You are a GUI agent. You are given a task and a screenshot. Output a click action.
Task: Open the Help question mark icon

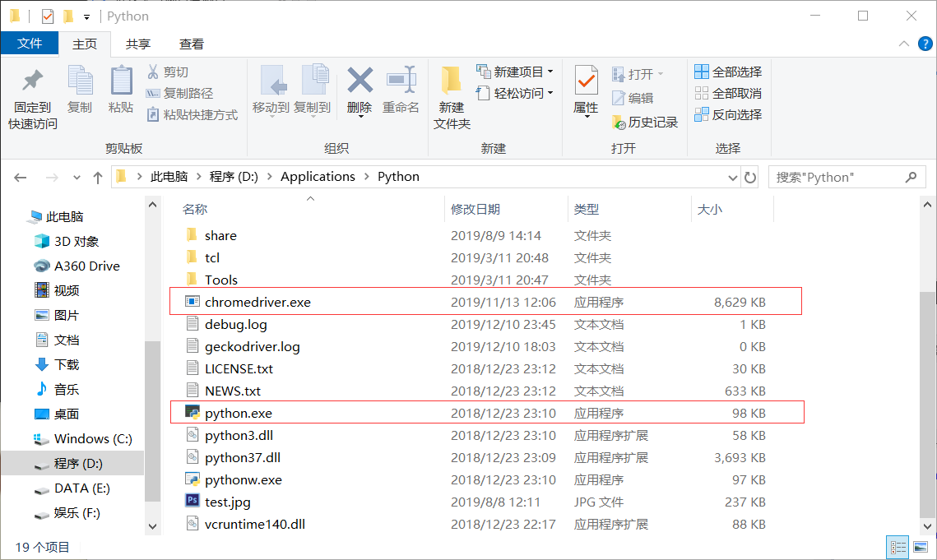925,44
